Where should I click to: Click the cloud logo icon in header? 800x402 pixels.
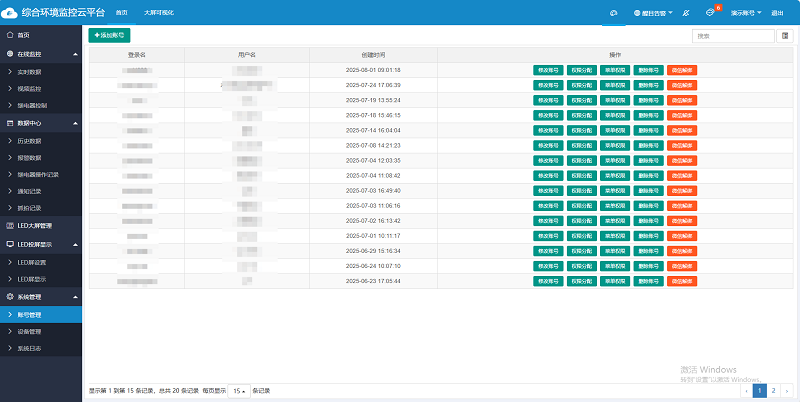click(10, 13)
